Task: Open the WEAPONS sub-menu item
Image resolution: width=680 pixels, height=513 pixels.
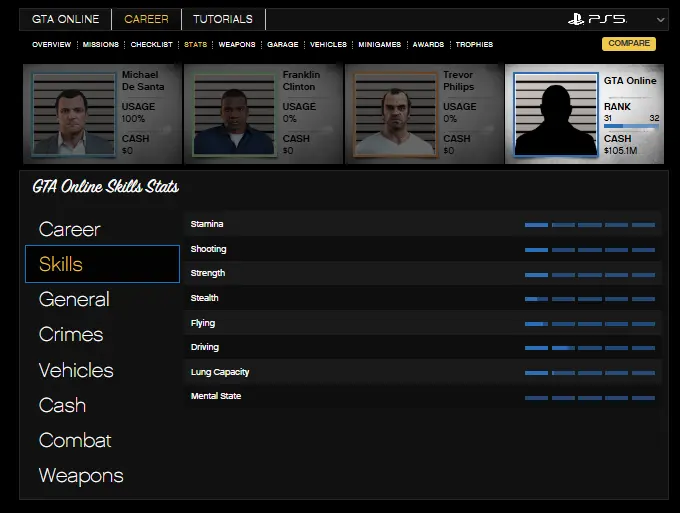Action: pos(237,45)
